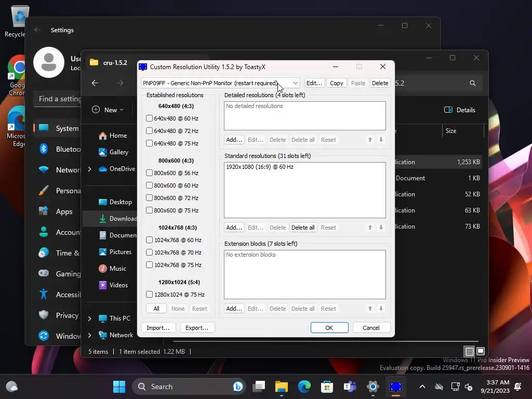The height and width of the screenshot is (399, 532).
Task: Click the search icon in File Explorer
Action: [x=473, y=83]
